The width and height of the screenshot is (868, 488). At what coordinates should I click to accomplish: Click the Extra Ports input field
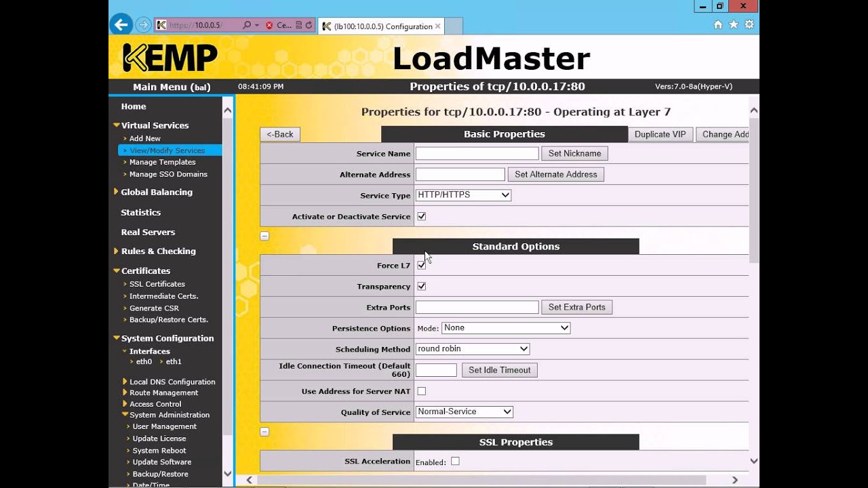(477, 308)
